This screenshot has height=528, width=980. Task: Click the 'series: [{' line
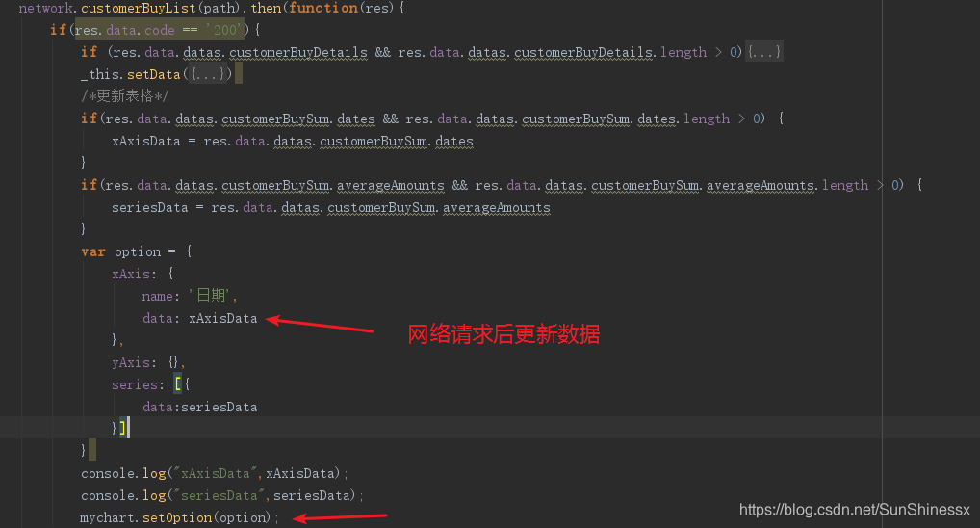pos(150,384)
